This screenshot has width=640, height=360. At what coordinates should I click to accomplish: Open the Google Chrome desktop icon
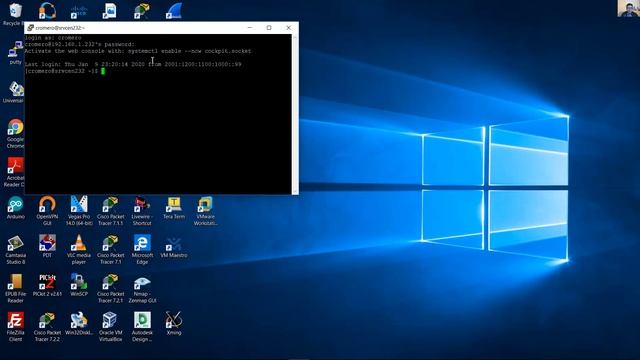click(16, 133)
